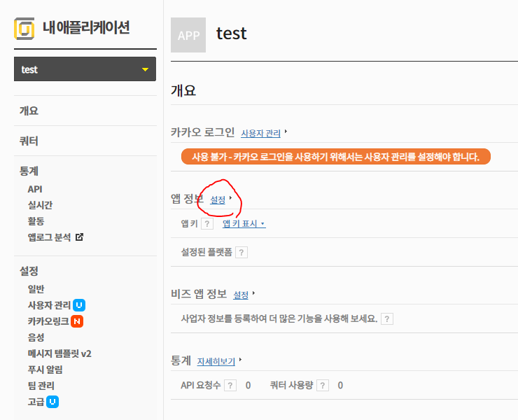Open 실시간 statistics item

[x=40, y=205]
